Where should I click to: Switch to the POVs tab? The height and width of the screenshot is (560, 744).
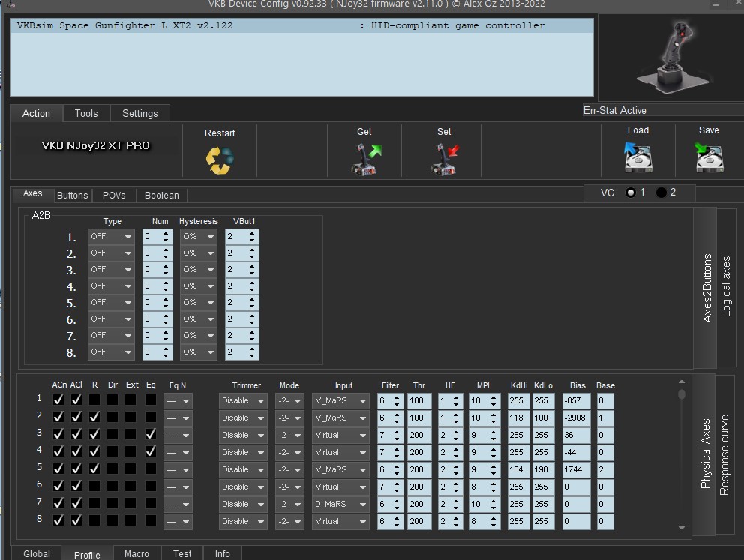(x=114, y=196)
